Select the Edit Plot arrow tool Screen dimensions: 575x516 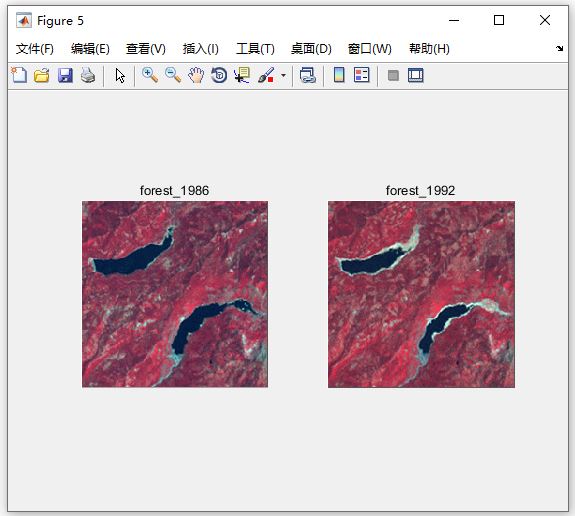click(x=120, y=76)
